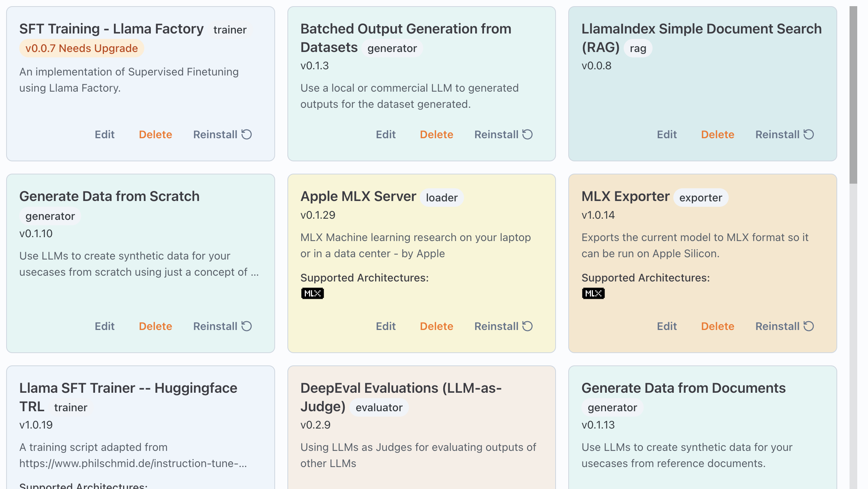868x489 pixels.
Task: Click the v0.0.7 Needs Upgrade badge
Action: click(82, 48)
